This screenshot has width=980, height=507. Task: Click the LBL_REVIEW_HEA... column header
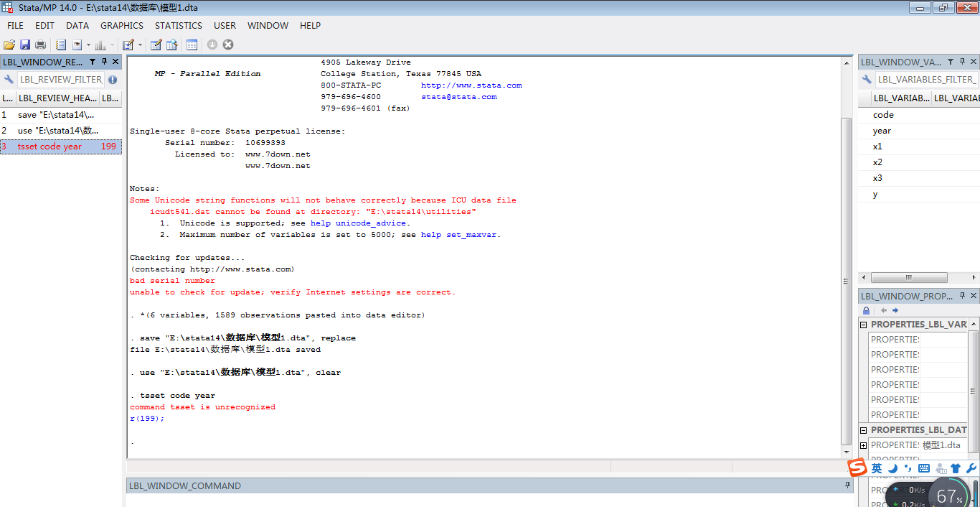click(57, 98)
